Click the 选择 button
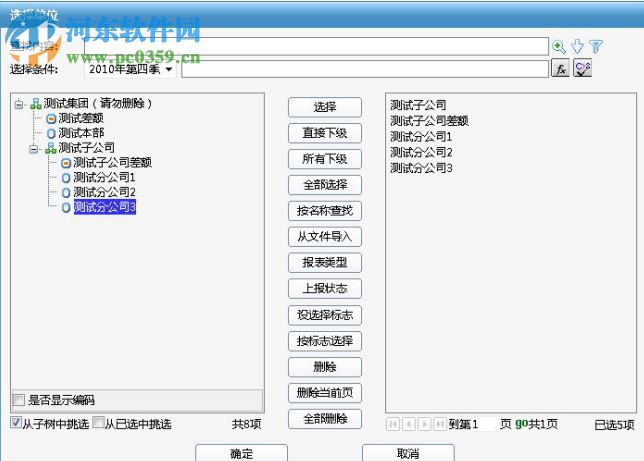This screenshot has height=461, width=644. tap(325, 107)
